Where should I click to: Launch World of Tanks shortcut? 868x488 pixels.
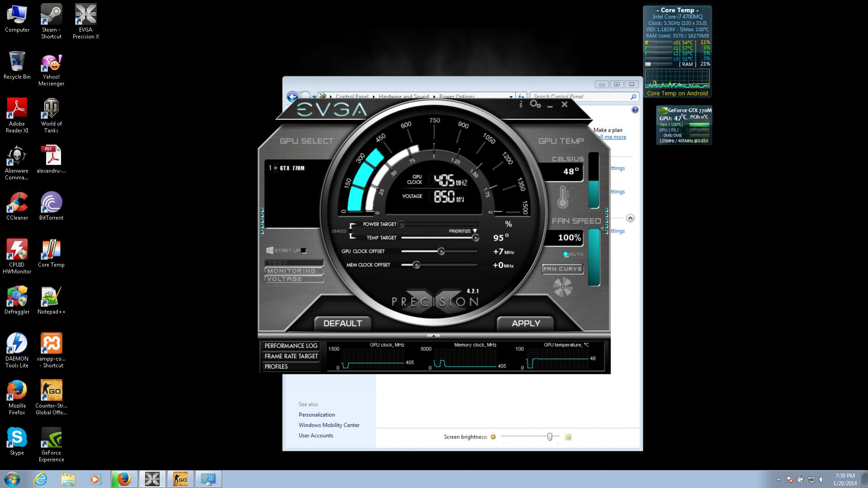click(51, 116)
